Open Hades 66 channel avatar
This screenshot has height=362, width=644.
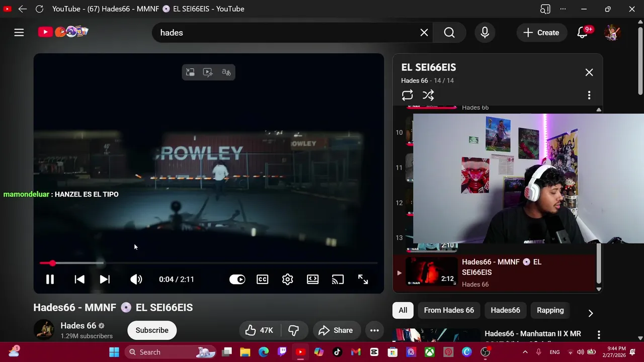[x=44, y=330]
